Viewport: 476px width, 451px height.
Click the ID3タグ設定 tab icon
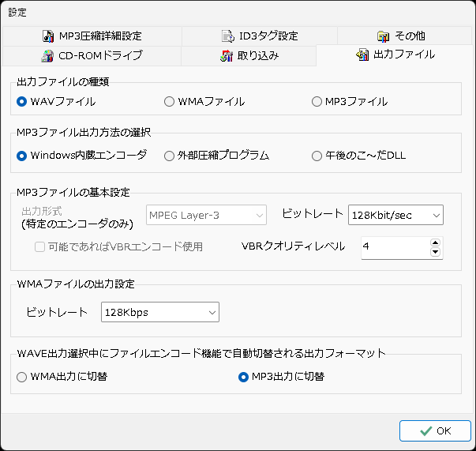coord(228,36)
